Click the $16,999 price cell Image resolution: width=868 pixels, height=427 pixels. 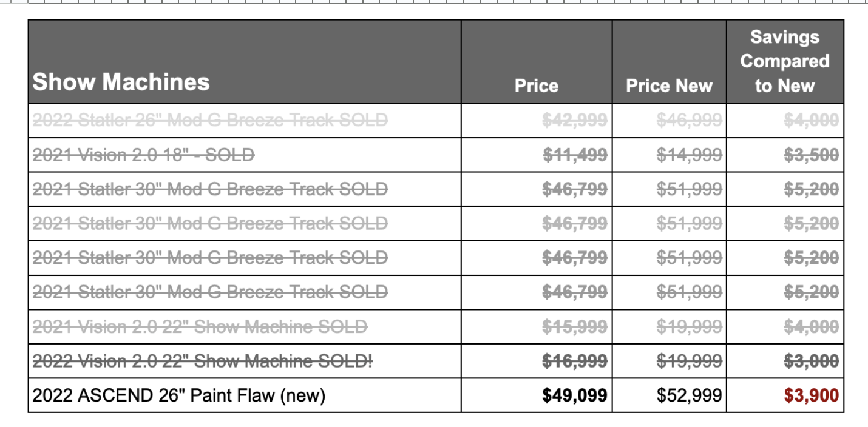point(574,361)
